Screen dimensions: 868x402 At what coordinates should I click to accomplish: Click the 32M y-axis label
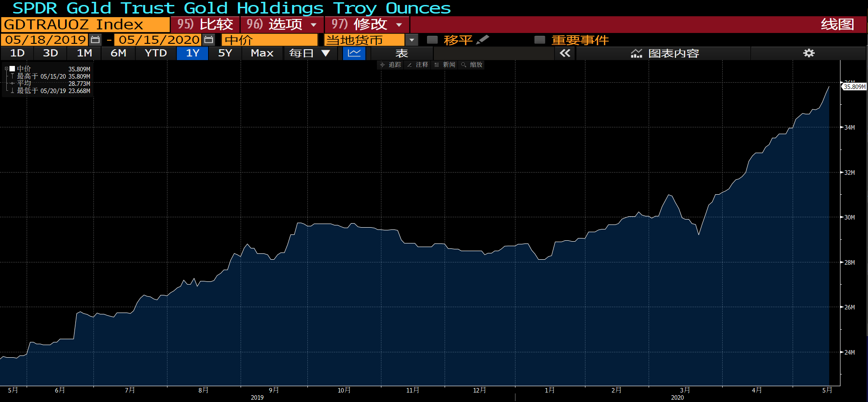pos(849,173)
